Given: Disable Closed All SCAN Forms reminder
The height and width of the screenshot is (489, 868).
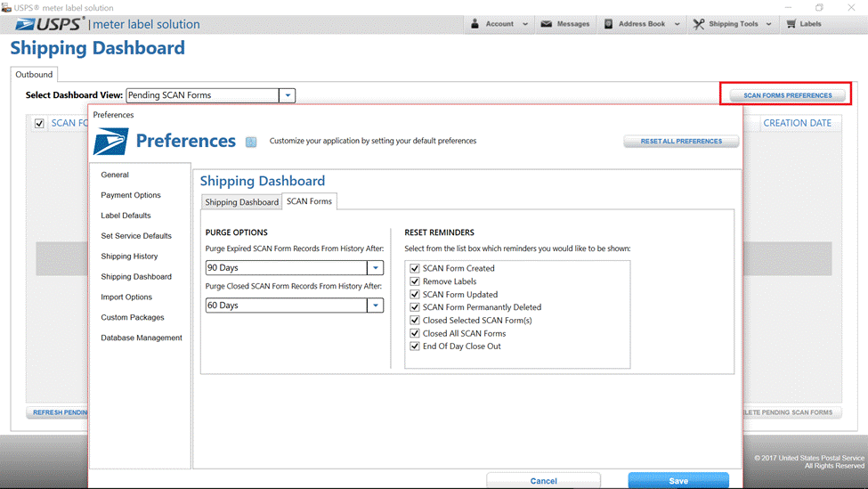Looking at the screenshot, I should pyautogui.click(x=415, y=333).
